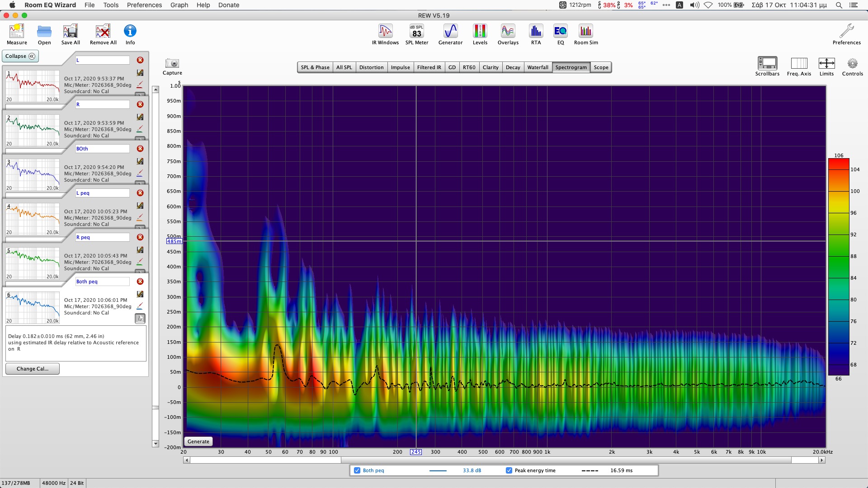
Task: Launch the RTA window
Action: [536, 34]
